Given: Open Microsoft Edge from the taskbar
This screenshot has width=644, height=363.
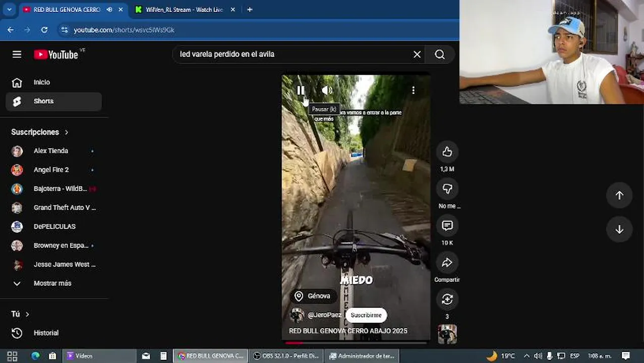Looking at the screenshot, I should point(35,356).
